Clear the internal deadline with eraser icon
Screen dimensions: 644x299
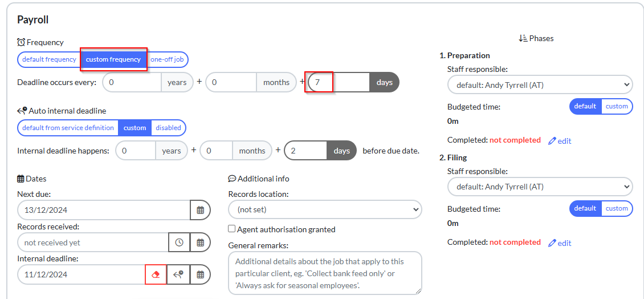(156, 274)
